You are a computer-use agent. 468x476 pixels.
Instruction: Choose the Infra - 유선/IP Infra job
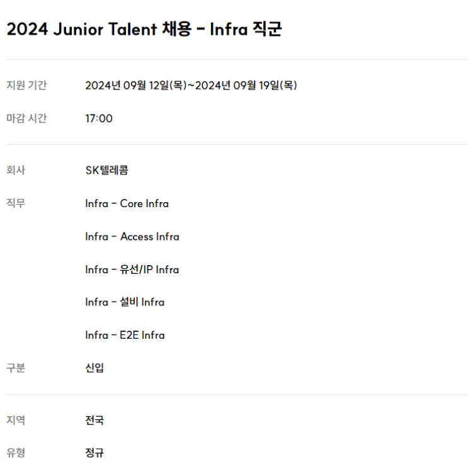(132, 269)
